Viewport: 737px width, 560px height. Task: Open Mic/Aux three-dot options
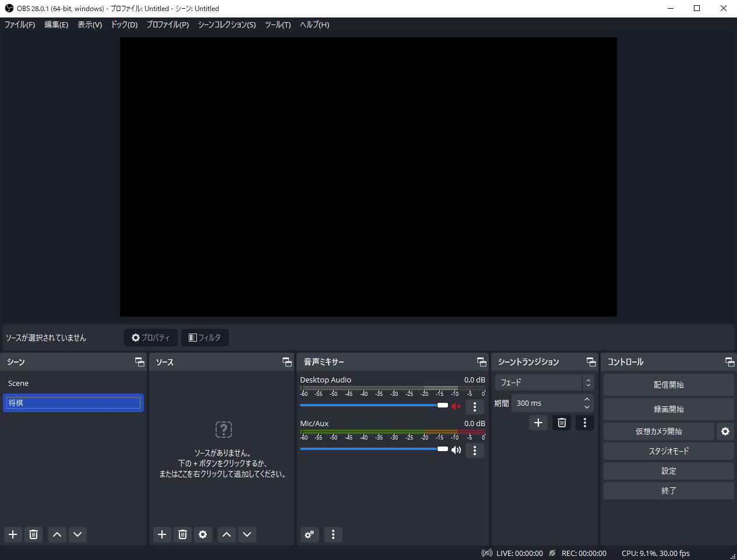(x=475, y=451)
